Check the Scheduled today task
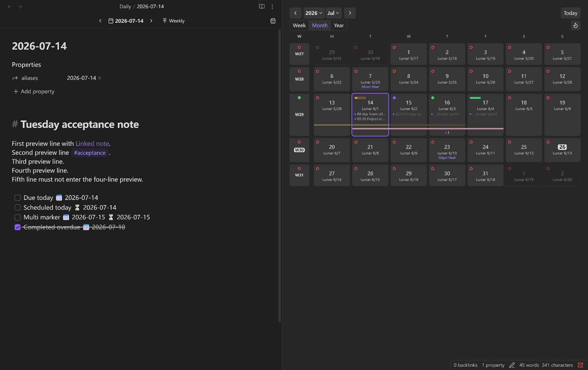Screen dimensions: 588x370 click(18, 207)
